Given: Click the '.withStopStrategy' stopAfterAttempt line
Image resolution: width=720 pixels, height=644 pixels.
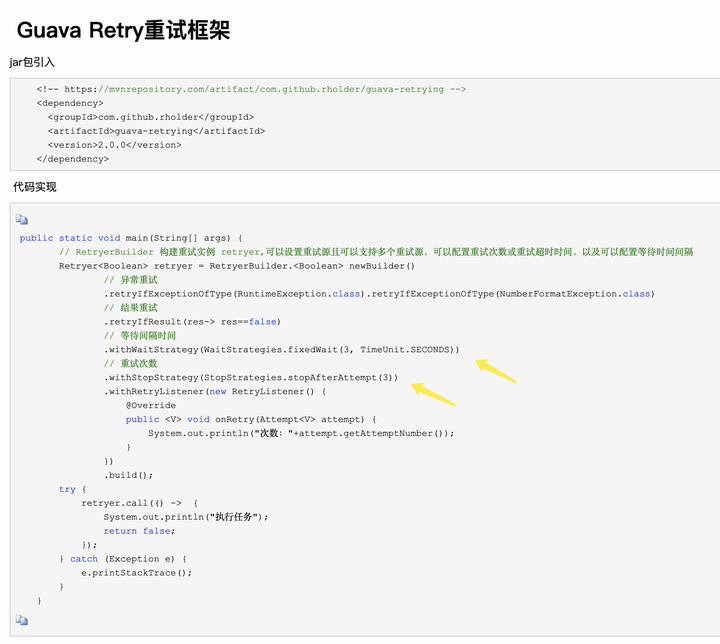Looking at the screenshot, I should pos(251,378).
